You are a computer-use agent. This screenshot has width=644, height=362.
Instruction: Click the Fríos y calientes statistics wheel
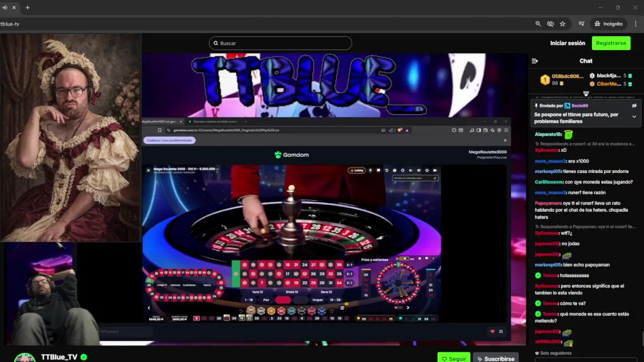point(399,283)
